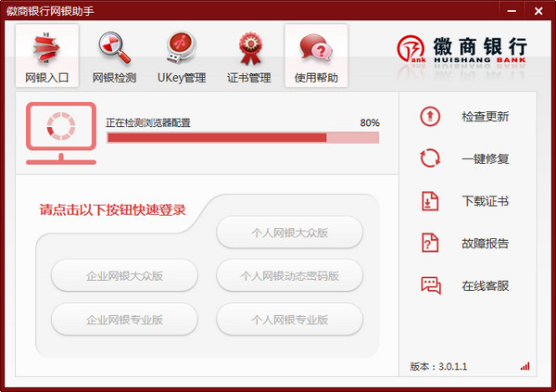556x392 pixels.
Task: Choose the 企业网银专业版 button
Action: coord(124,320)
